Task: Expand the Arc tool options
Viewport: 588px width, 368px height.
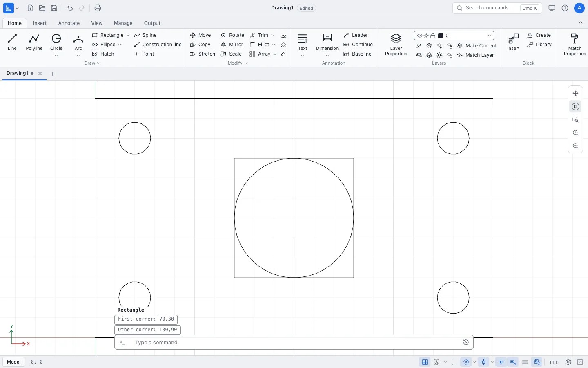Action: click(78, 56)
